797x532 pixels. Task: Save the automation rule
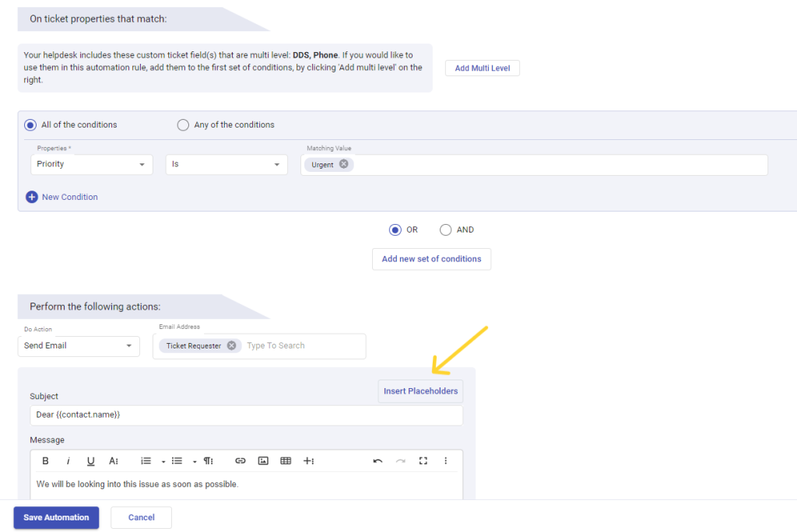pyautogui.click(x=55, y=517)
